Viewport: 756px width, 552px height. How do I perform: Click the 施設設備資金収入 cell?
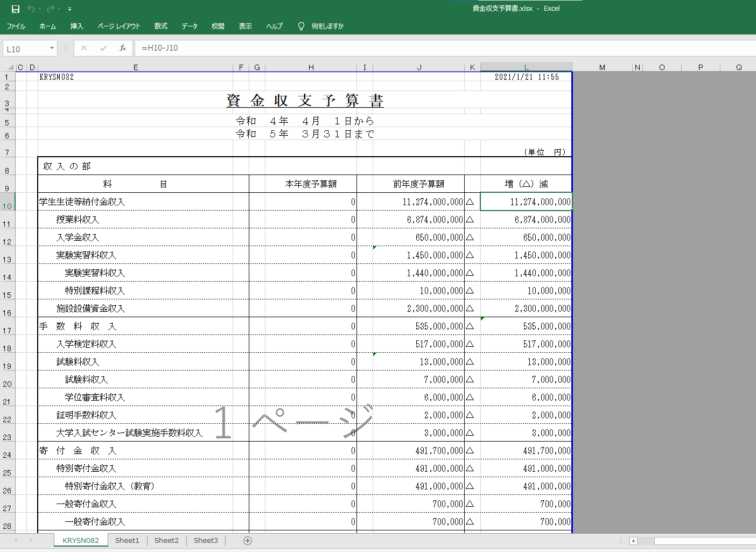90,309
